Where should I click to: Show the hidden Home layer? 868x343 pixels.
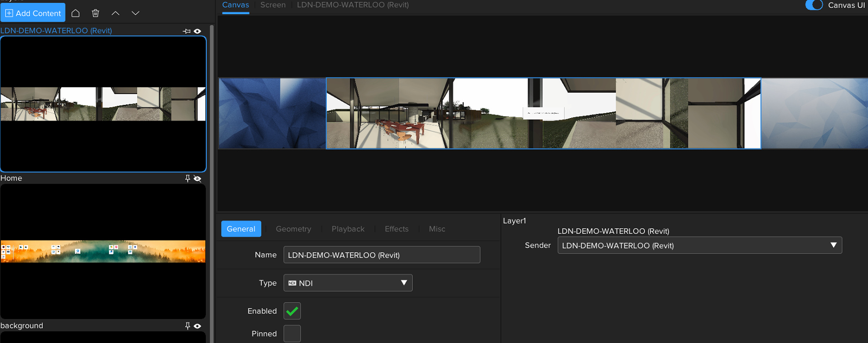[198, 178]
